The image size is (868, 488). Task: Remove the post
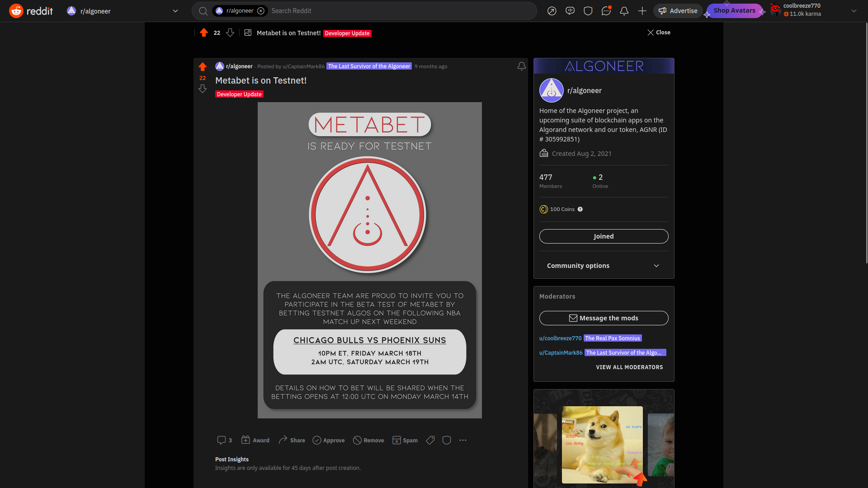pos(368,440)
